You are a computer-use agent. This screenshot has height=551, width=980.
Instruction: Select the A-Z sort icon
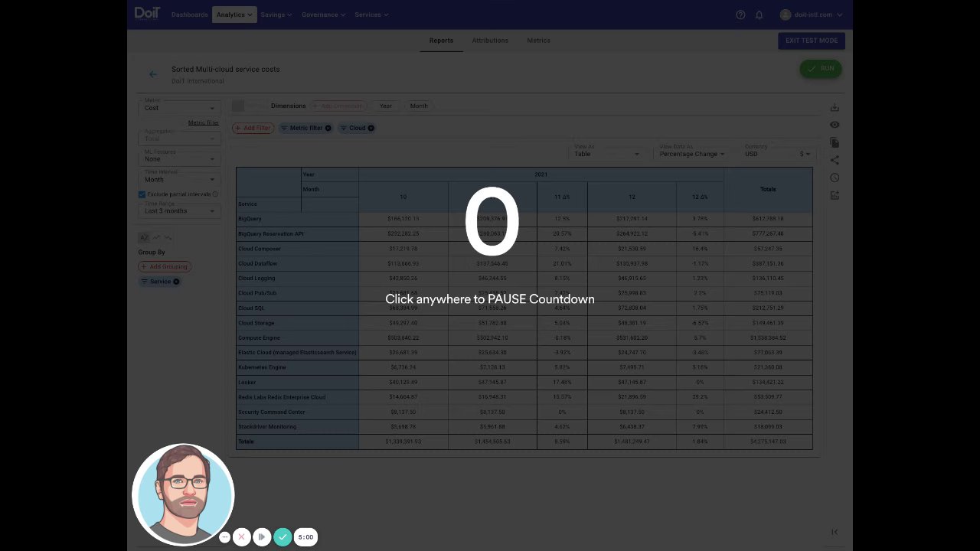[144, 237]
